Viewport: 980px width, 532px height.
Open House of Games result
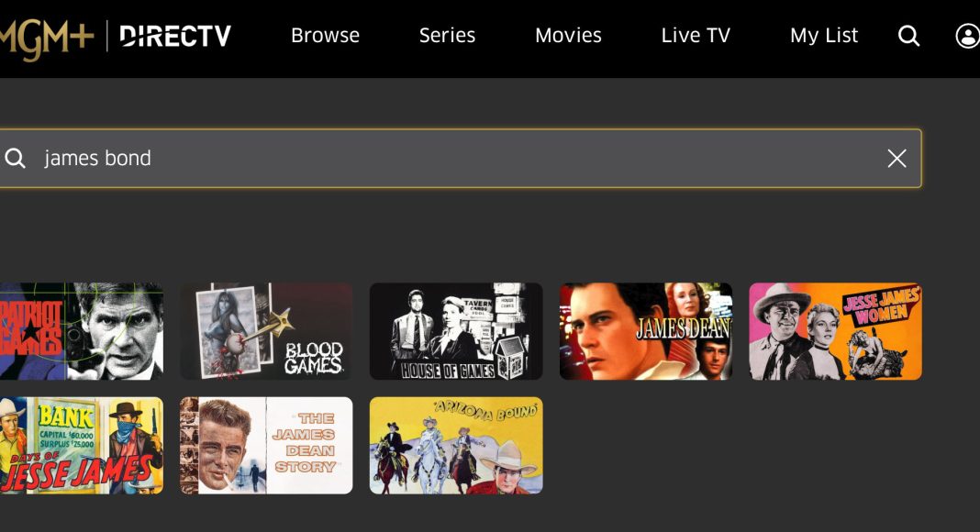[456, 331]
